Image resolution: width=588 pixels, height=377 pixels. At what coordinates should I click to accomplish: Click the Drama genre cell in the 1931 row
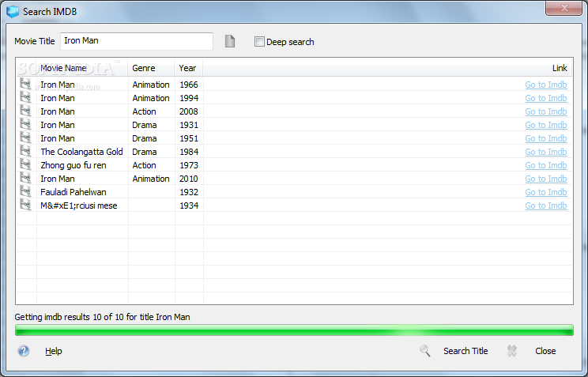coord(145,126)
